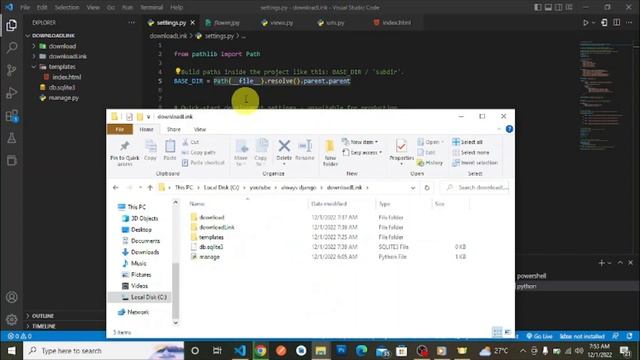Viewport: 640px width, 360px height.
Task: Click the errors and warnings status indicator
Action: (20, 336)
